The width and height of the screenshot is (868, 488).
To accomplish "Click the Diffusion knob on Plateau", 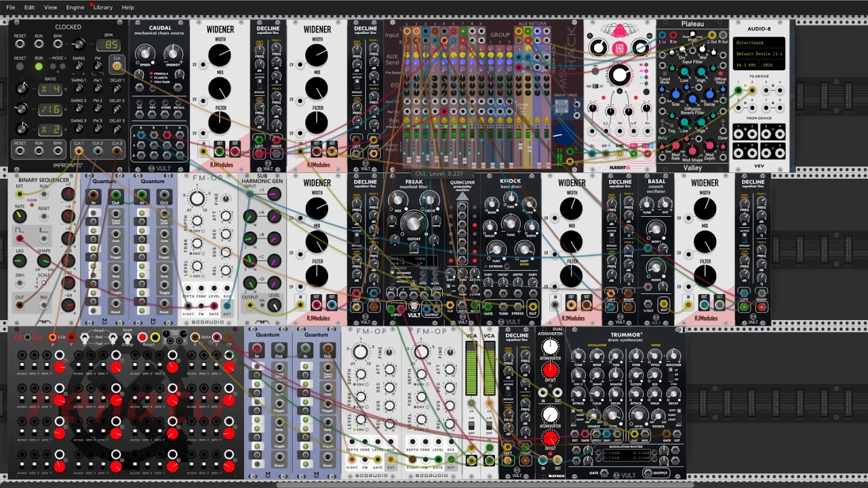I will (x=692, y=99).
